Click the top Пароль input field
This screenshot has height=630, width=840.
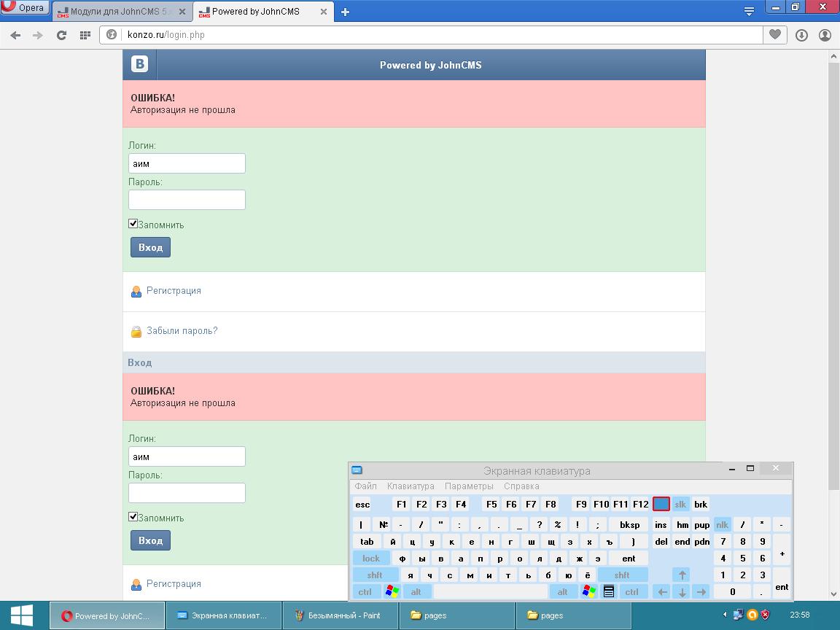click(187, 200)
